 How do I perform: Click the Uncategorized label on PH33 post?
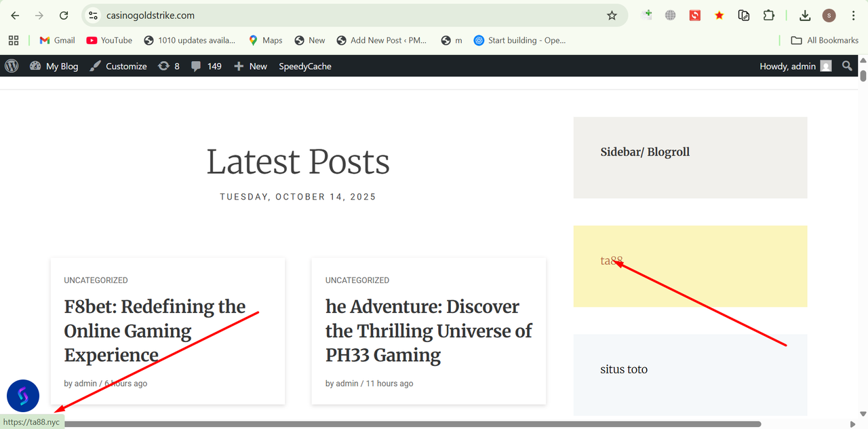coord(357,280)
